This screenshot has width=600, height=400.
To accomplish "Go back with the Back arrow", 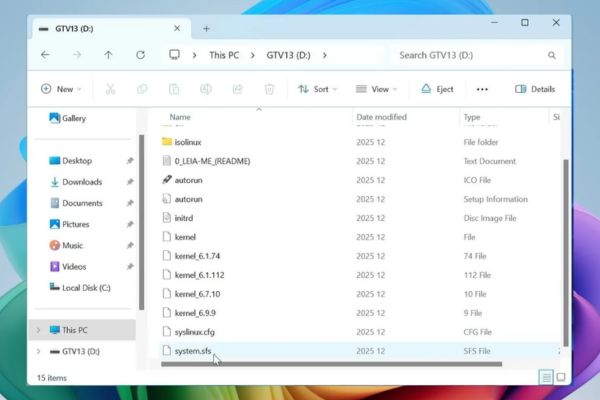I will click(x=45, y=55).
